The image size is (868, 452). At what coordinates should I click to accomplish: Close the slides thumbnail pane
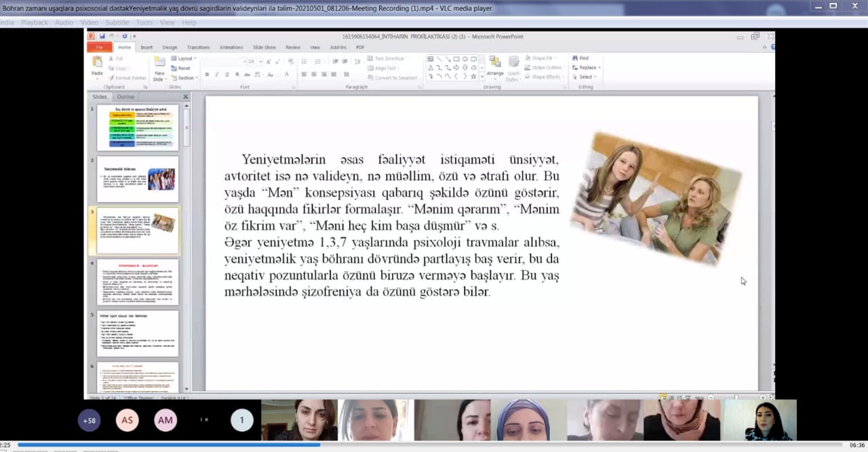[x=186, y=97]
